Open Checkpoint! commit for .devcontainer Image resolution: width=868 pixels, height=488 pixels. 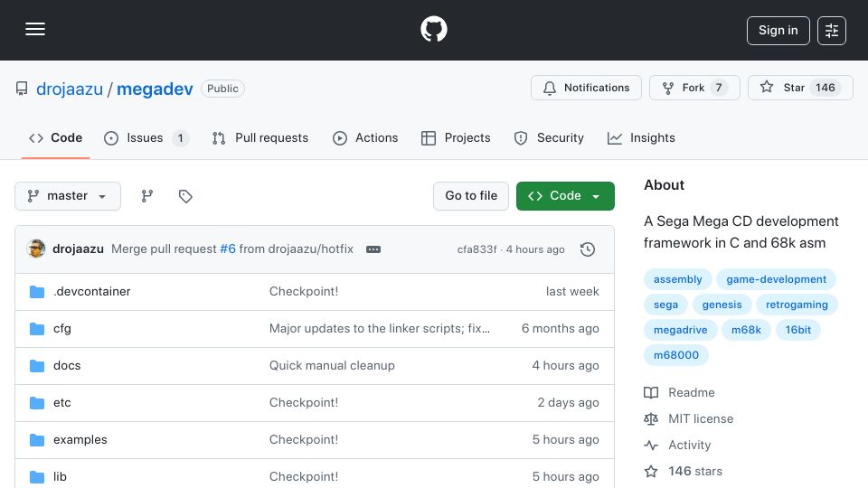(304, 292)
